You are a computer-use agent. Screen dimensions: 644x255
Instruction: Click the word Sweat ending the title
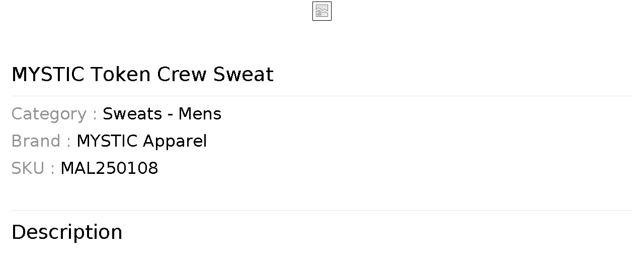pyautogui.click(x=243, y=75)
